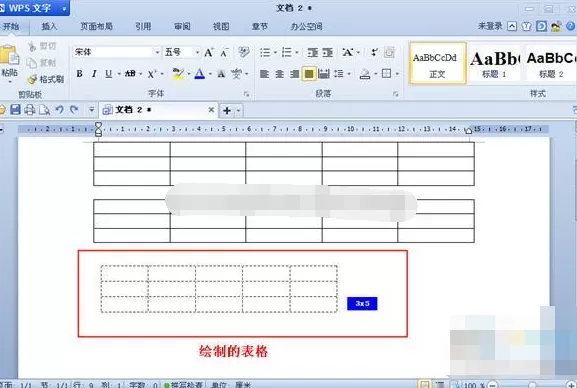This screenshot has height=388, width=577.
Task: Expand the bullet list style dropdown arrow
Action: 275,53
